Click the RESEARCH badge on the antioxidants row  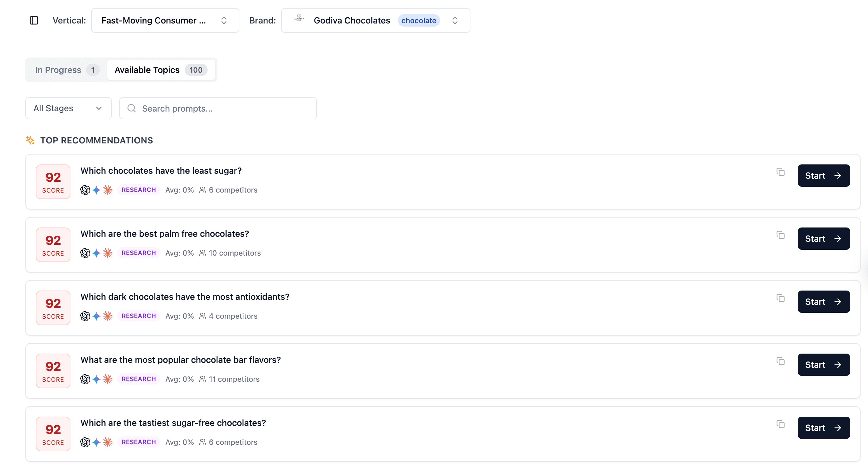(x=138, y=316)
